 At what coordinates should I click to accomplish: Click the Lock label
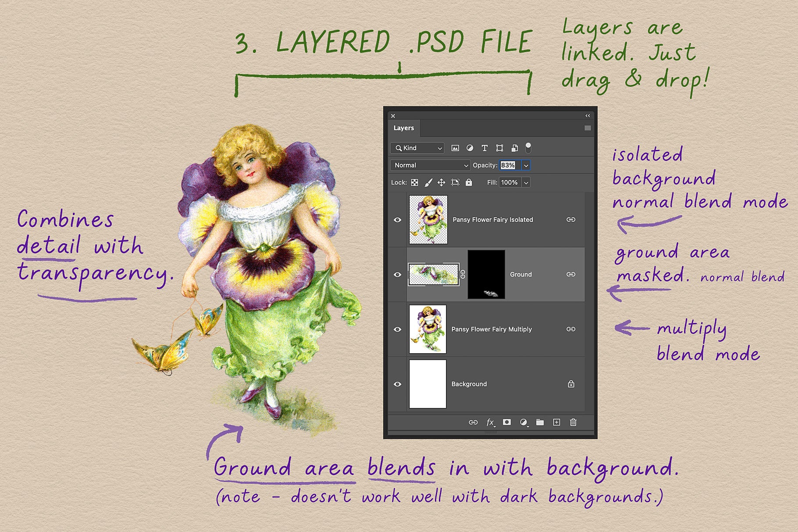coord(399,182)
